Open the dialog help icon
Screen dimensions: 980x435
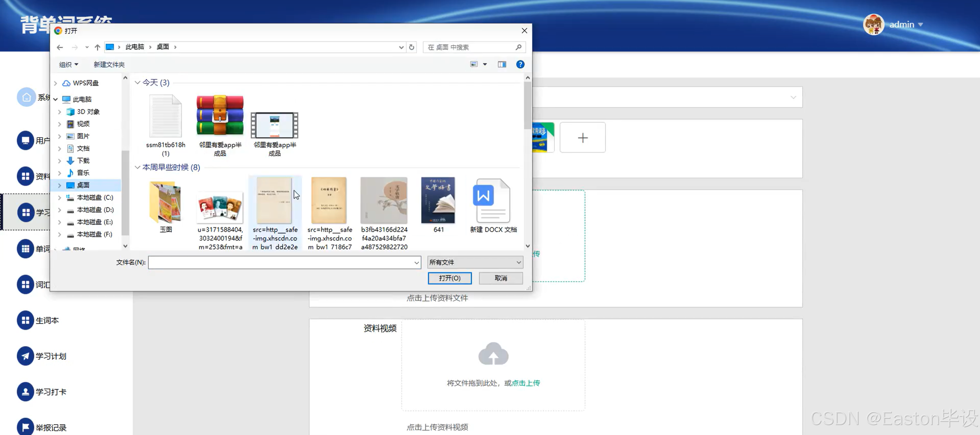(x=520, y=65)
